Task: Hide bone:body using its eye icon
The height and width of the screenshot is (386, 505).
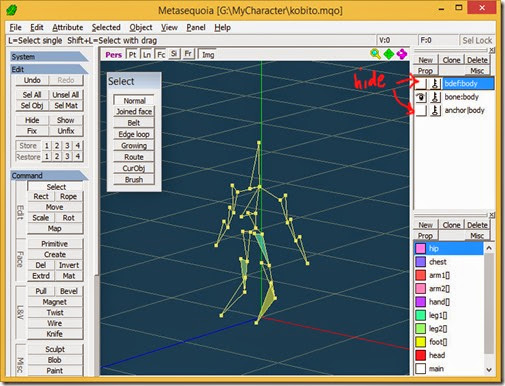Action: 421,97
